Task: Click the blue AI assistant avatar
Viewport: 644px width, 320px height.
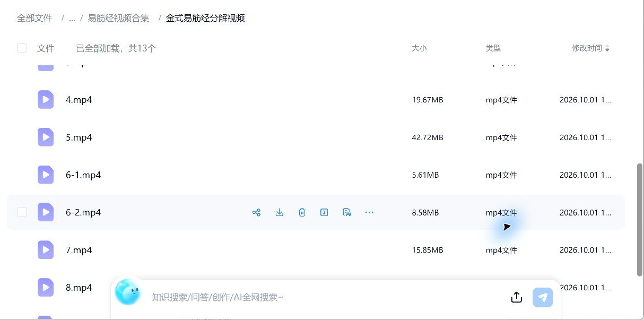Action: point(128,292)
